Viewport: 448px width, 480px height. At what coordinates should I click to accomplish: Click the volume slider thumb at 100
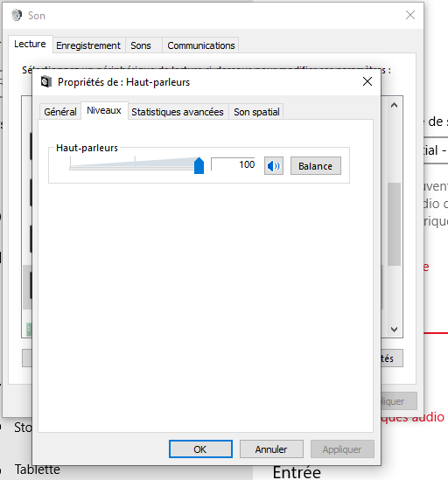tap(199, 165)
